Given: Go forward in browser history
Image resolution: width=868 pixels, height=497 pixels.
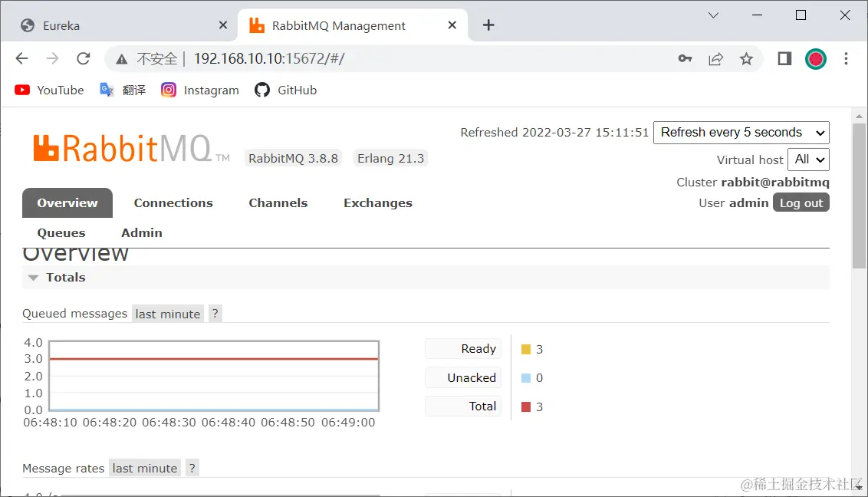Looking at the screenshot, I should click(x=52, y=58).
